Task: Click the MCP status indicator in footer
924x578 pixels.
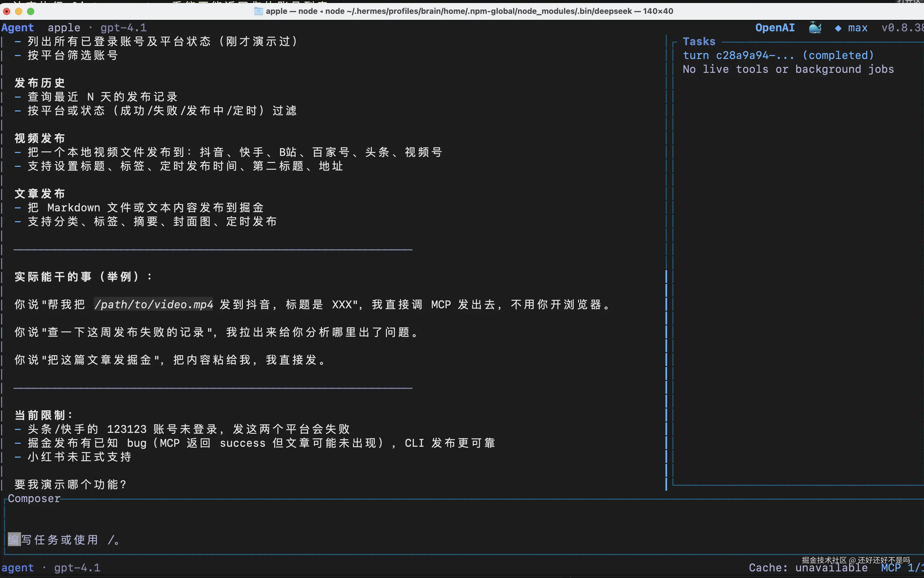Action: 903,568
